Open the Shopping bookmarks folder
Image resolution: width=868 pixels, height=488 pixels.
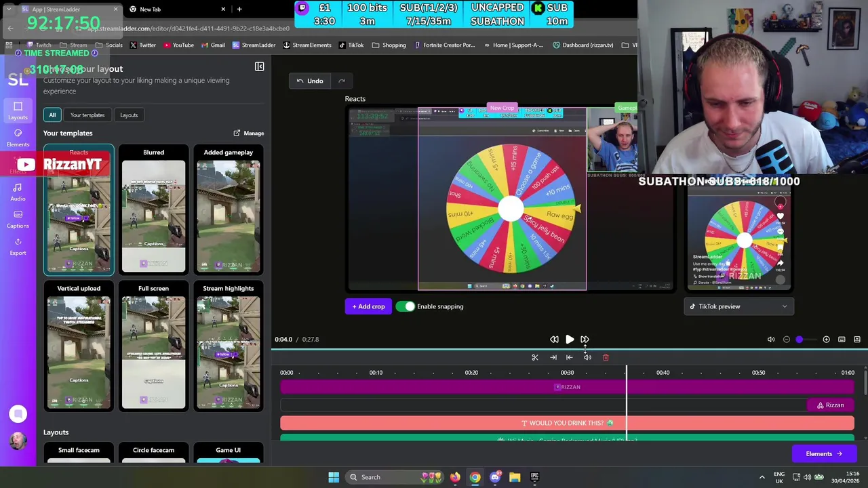click(389, 45)
